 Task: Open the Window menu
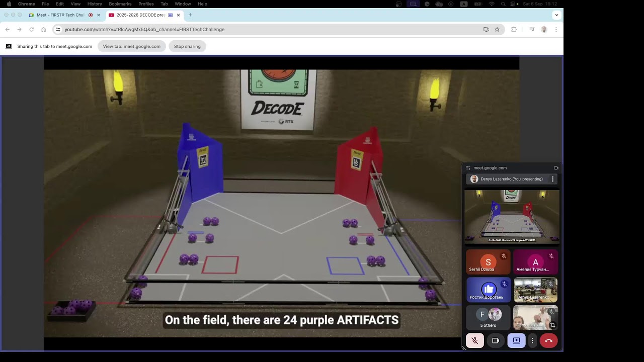(x=183, y=4)
